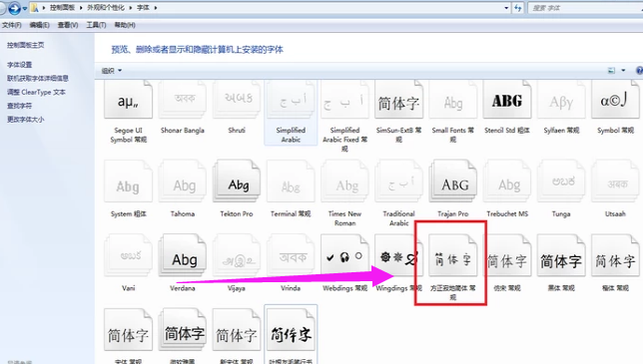
Task: Select the Vrinda font icon
Action: [291, 255]
